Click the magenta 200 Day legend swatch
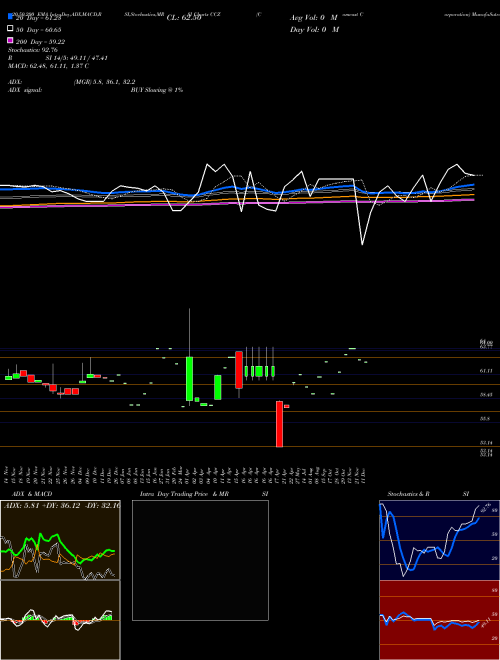Screen dimensions: 500x660 click(x=10, y=40)
